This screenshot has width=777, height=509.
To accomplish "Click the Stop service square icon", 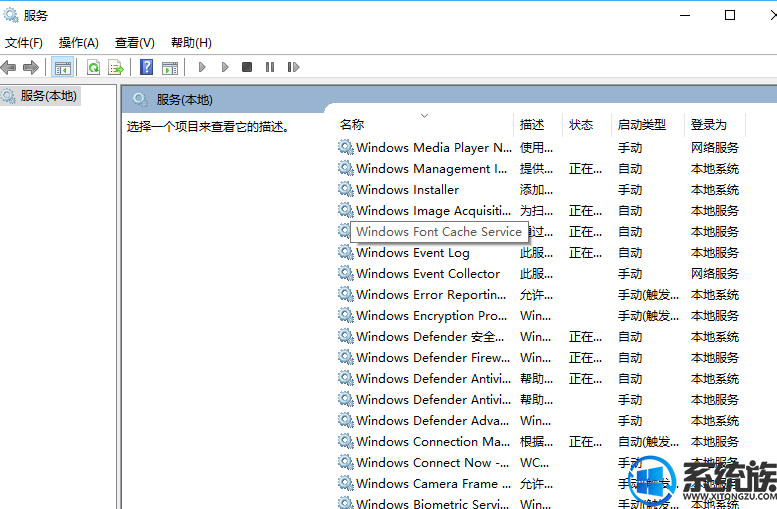I will (247, 67).
